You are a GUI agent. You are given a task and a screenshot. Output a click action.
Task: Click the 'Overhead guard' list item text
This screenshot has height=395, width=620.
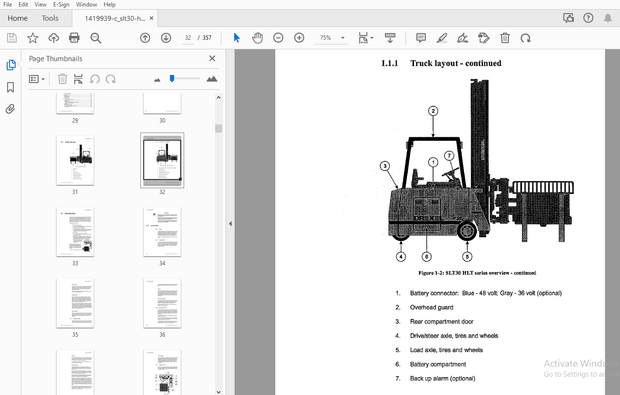click(431, 307)
